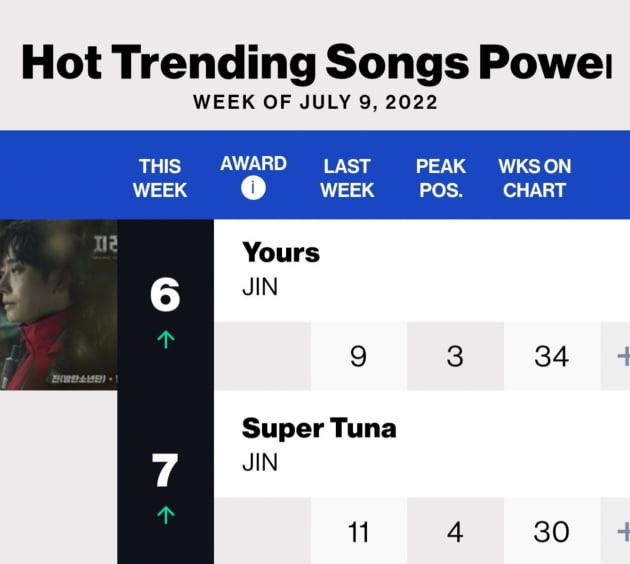
Task: Open the song title Super Tuna
Action: pyautogui.click(x=319, y=428)
